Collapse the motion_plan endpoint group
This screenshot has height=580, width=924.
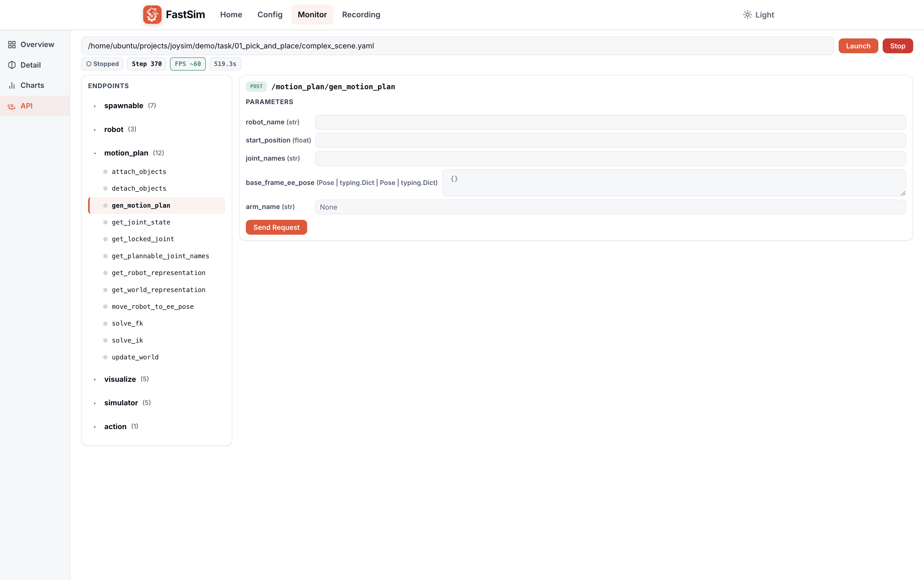[x=157, y=153]
